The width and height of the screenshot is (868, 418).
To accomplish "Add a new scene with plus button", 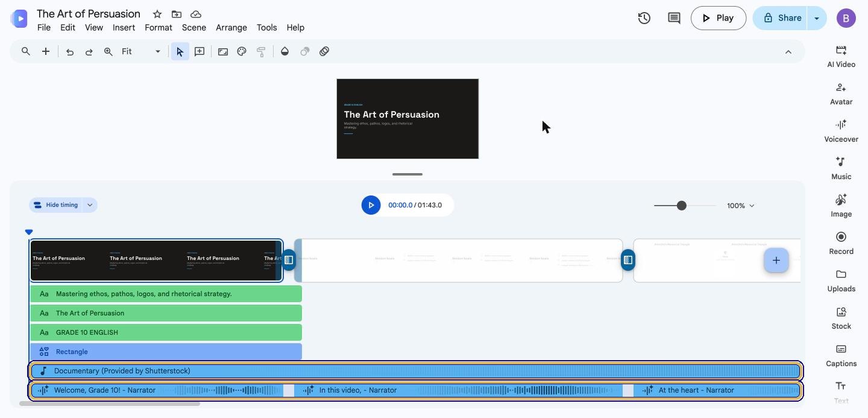I will [x=776, y=260].
